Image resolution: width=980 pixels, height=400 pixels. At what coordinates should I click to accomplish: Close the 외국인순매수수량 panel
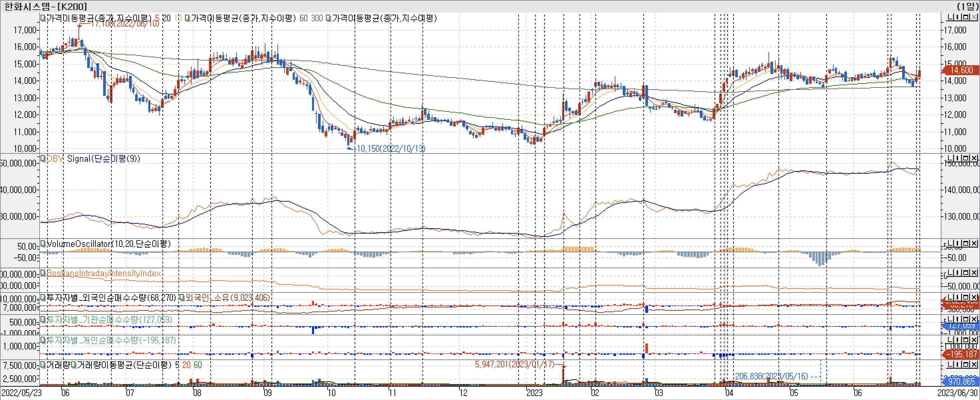click(974, 297)
